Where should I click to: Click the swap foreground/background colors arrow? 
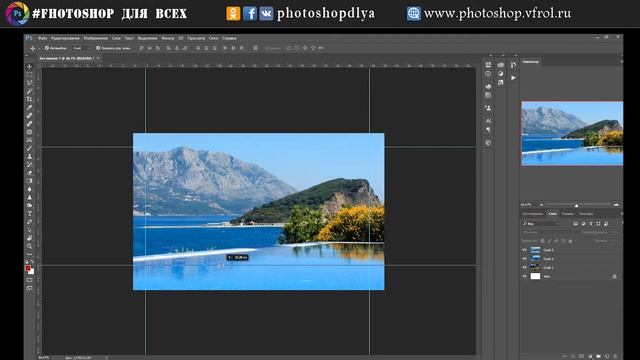[x=32, y=262]
